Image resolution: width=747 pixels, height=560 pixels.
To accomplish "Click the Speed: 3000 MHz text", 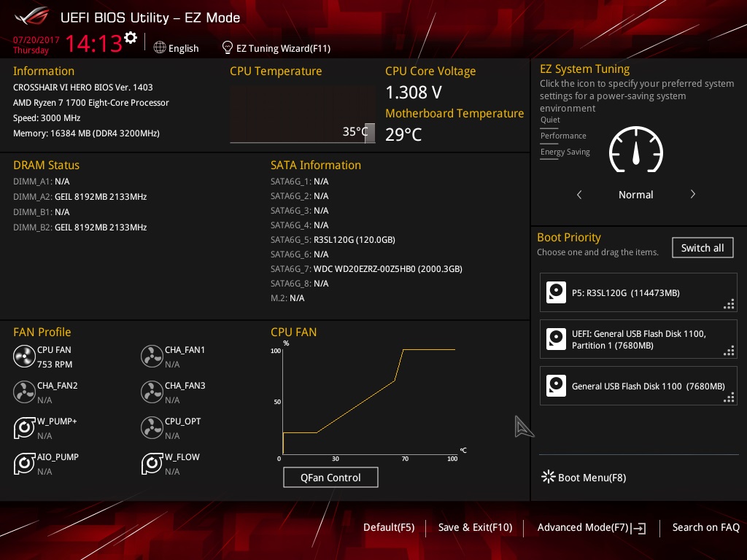I will coord(47,117).
